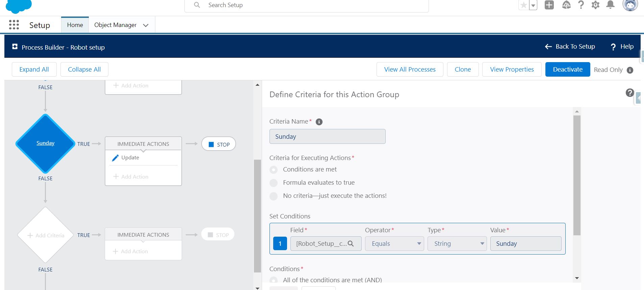Screen dimensions: 644x290
Task: Open the user avatar profile menu
Action: pos(630,5)
